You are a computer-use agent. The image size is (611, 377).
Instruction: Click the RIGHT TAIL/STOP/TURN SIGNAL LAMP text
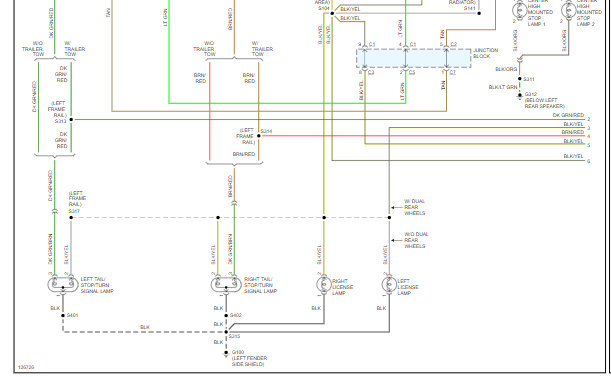click(x=260, y=285)
